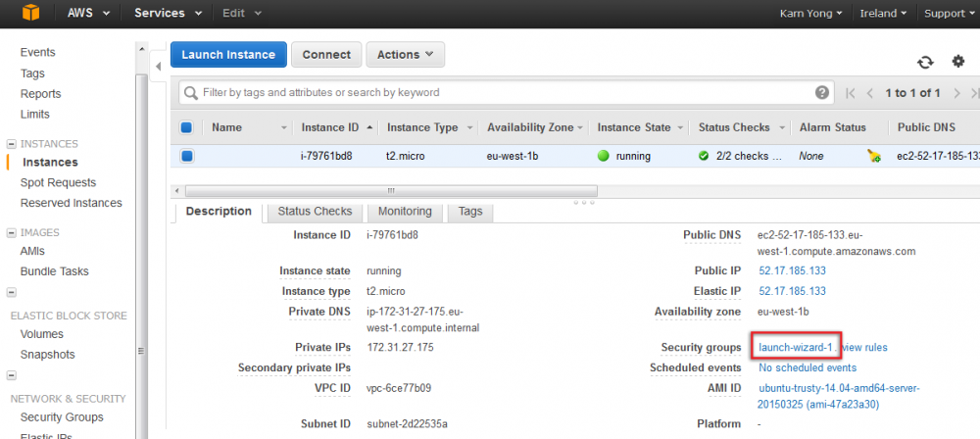The height and width of the screenshot is (439, 980).
Task: Switch to the Status Checks tab
Action: (x=315, y=212)
